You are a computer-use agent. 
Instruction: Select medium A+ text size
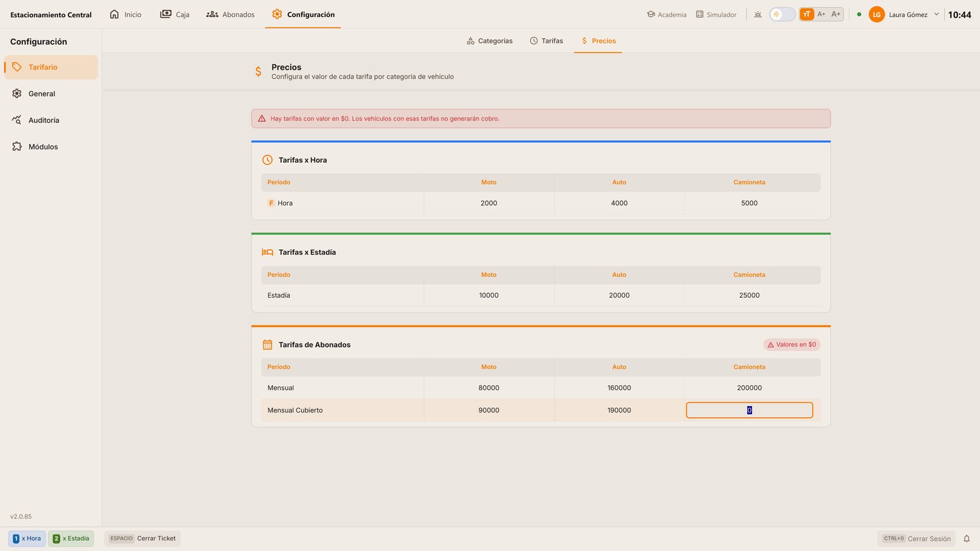[821, 14]
